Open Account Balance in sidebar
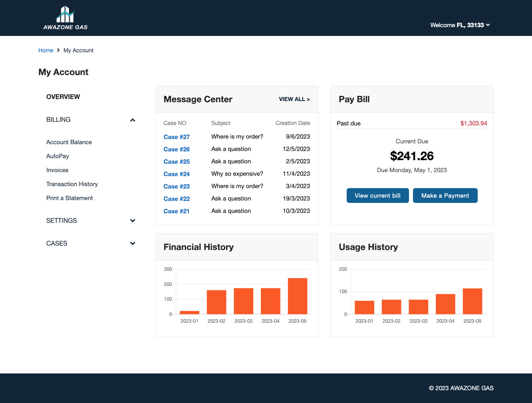This screenshot has width=532, height=403. [x=69, y=142]
